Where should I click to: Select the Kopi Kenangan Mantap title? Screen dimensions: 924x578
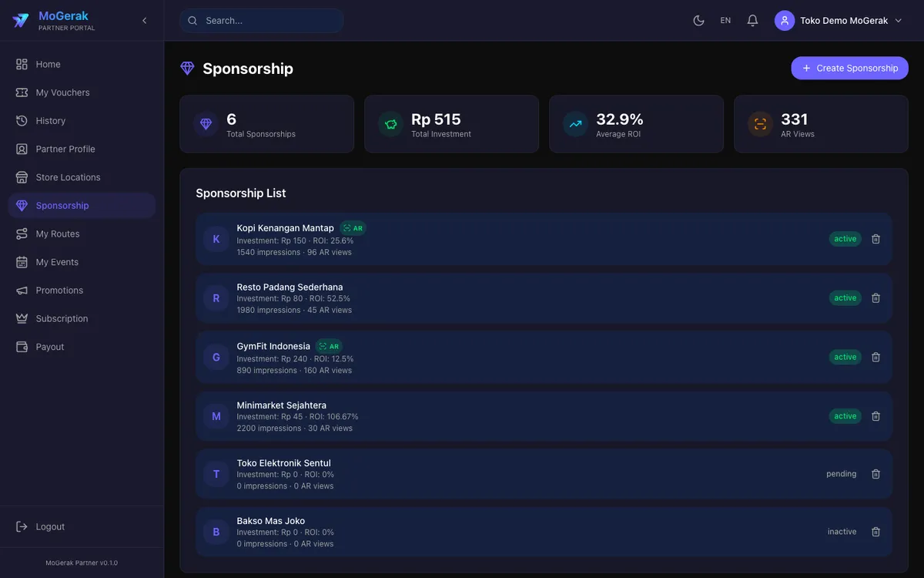pos(286,228)
